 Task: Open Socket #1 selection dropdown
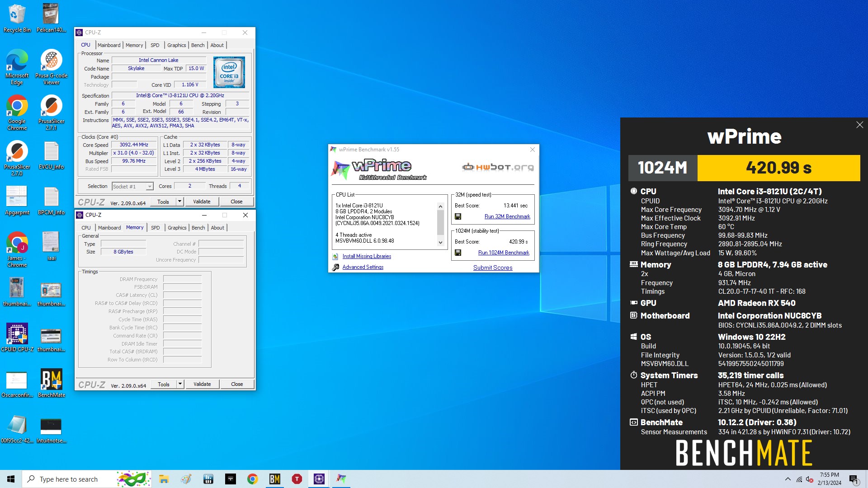132,186
